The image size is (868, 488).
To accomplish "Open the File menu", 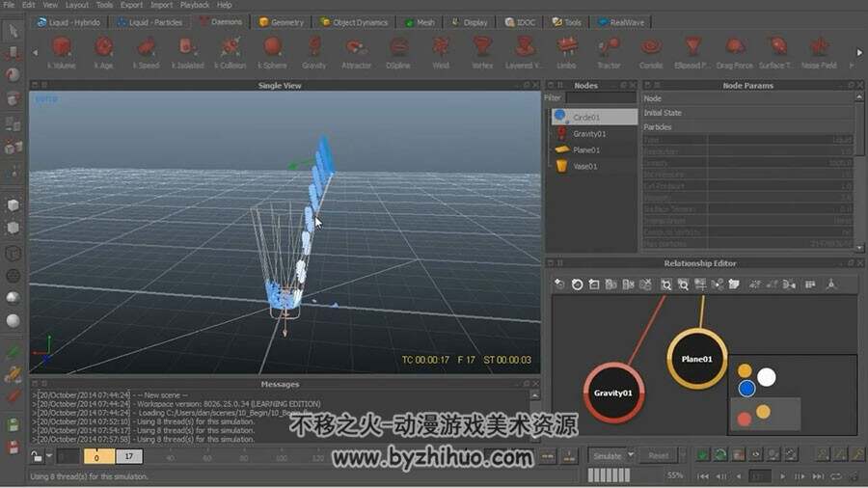I will click(x=9, y=5).
